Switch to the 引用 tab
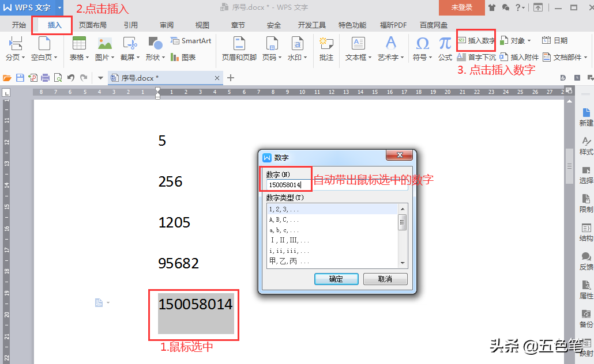 point(131,25)
